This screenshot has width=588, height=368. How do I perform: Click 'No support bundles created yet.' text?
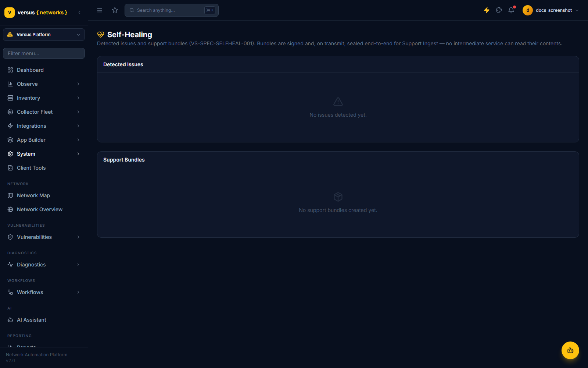pos(338,210)
